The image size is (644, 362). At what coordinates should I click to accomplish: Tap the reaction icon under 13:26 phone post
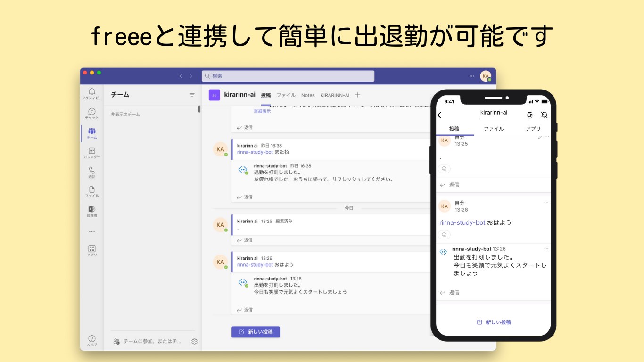pyautogui.click(x=444, y=235)
